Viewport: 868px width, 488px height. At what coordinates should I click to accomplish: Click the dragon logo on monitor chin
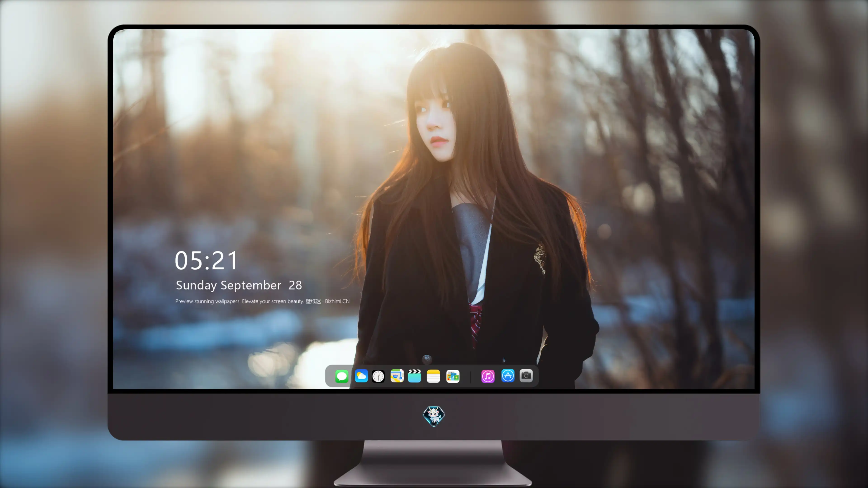click(x=434, y=416)
